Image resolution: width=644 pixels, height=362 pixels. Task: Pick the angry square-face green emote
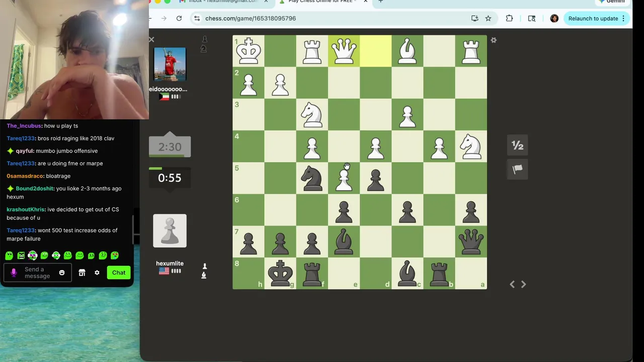click(21, 255)
